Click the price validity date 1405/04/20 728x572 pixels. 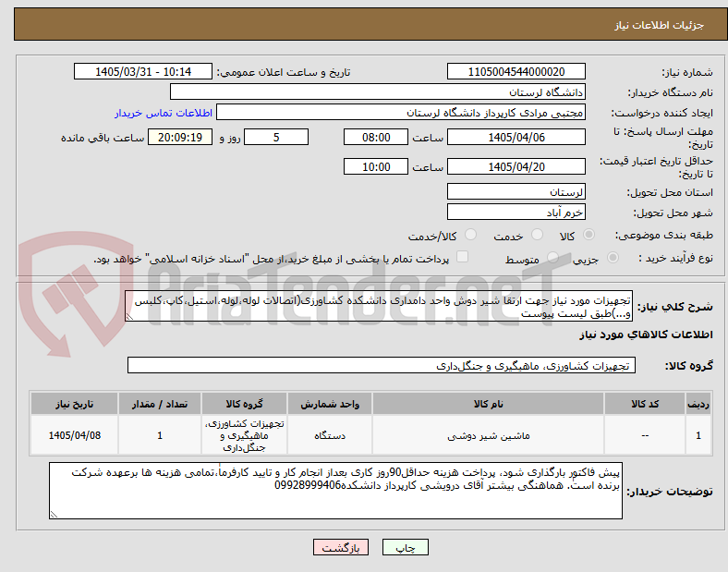coord(516,166)
